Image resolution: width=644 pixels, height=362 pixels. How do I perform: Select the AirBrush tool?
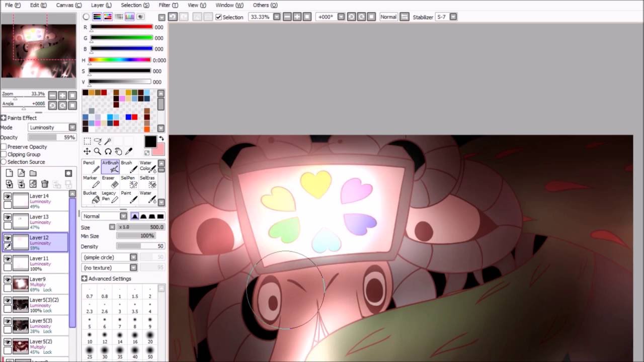(x=110, y=166)
